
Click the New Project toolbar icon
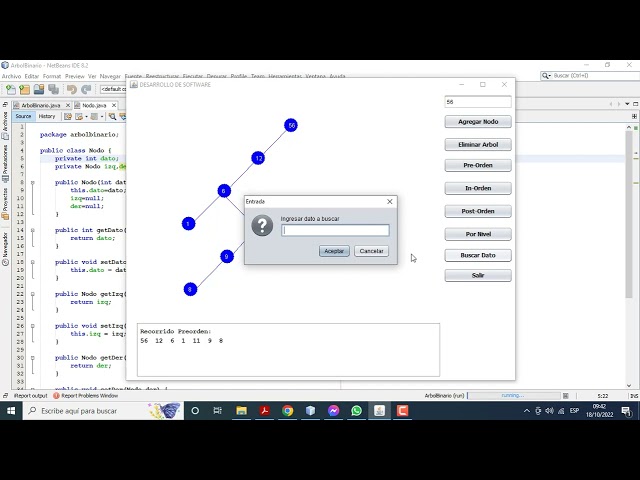click(x=24, y=89)
